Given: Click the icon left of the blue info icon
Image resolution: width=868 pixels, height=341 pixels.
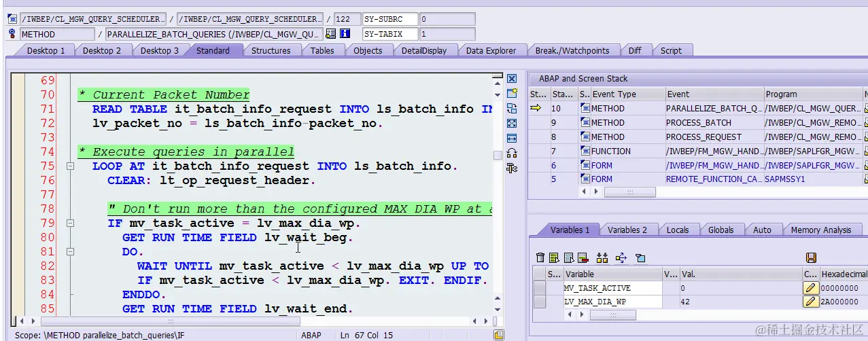Looking at the screenshot, I should coord(331,33).
